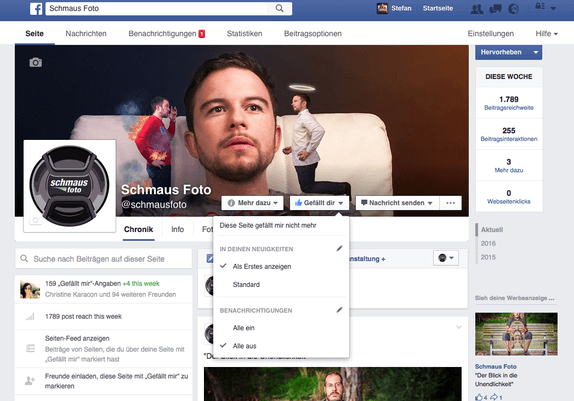Click 'Seiten-Feed anzeigen' link
The height and width of the screenshot is (401, 574).
[x=77, y=338]
